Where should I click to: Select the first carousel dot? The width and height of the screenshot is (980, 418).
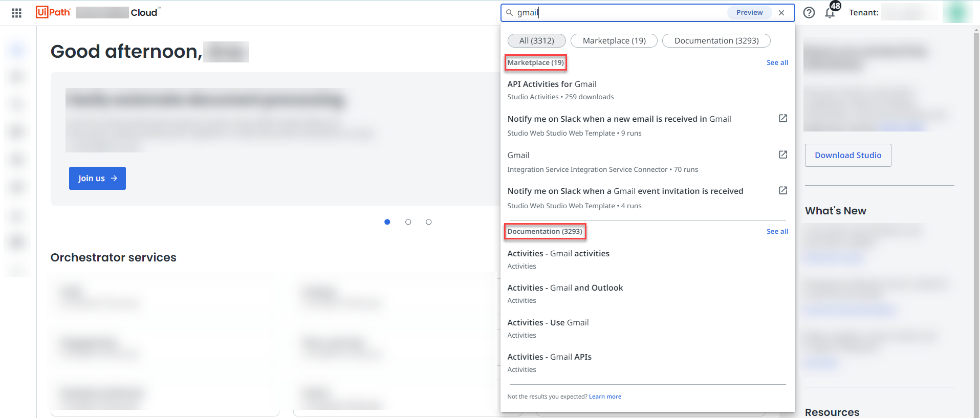(387, 222)
